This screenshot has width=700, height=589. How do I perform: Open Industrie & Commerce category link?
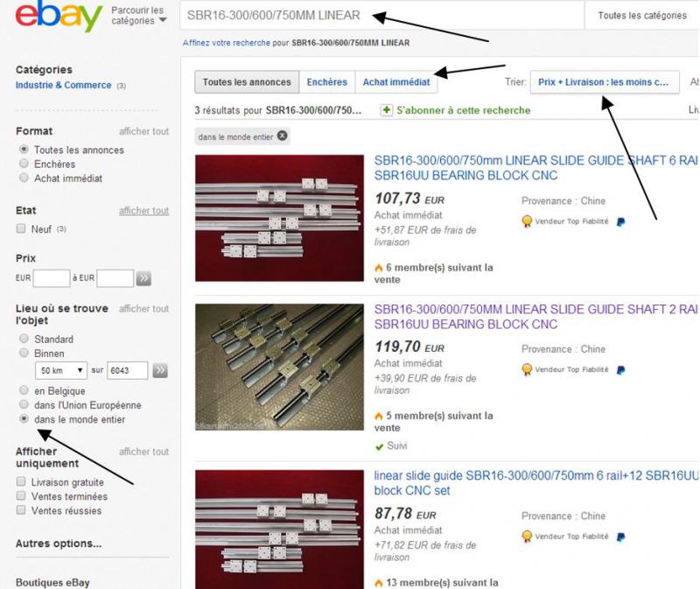[x=63, y=85]
